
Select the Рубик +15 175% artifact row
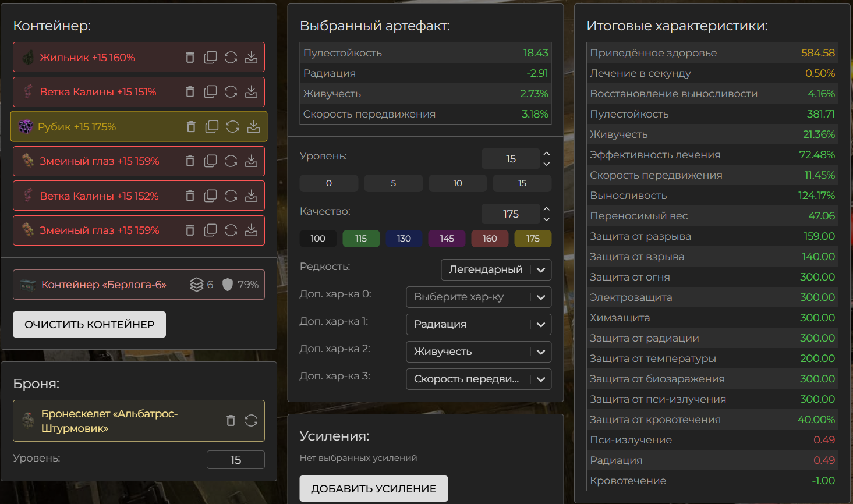click(105, 127)
